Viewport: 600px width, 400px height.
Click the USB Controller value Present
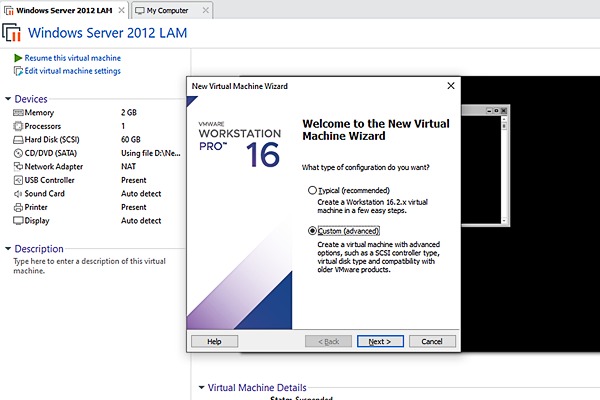(x=134, y=180)
